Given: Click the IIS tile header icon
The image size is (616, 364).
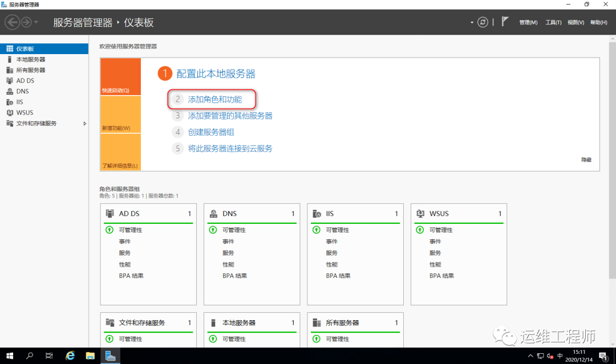Looking at the screenshot, I should click(317, 214).
